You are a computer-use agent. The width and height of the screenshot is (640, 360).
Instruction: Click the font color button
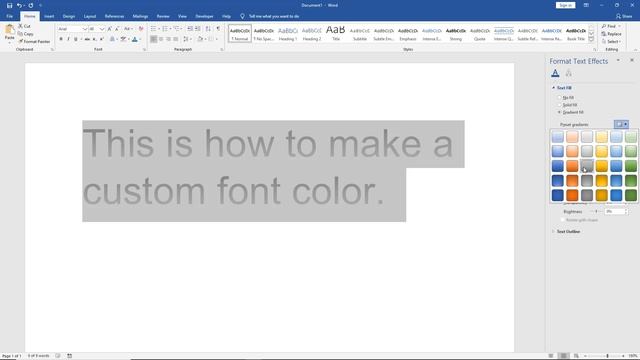(135, 39)
